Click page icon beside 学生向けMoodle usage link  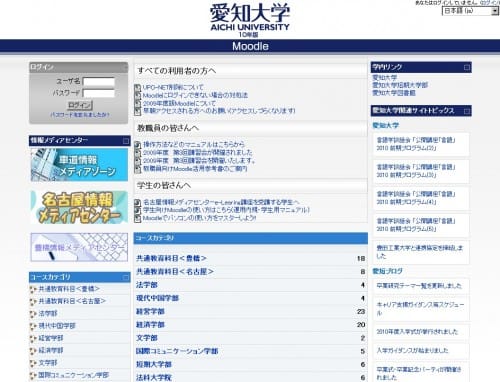pyautogui.click(x=138, y=210)
